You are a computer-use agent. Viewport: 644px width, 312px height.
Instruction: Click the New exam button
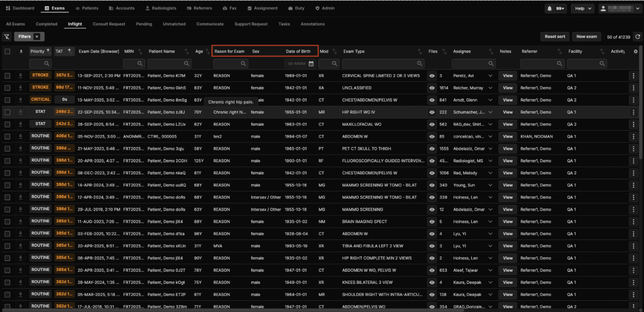tap(586, 36)
